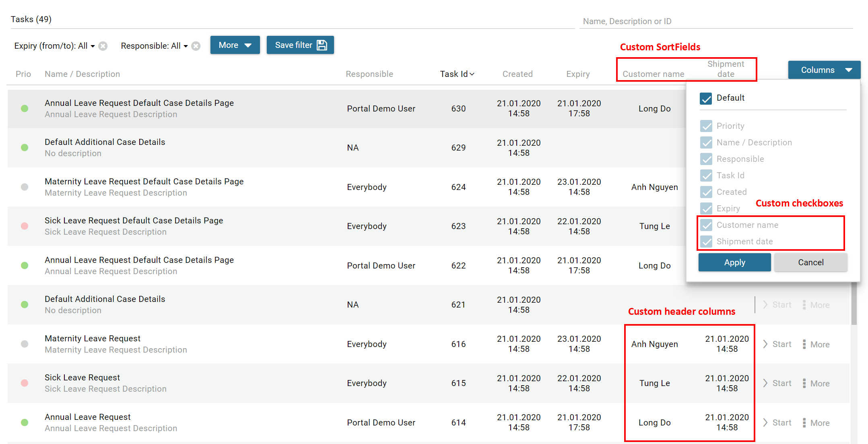The width and height of the screenshot is (868, 444).
Task: Click green priority dot of task 630
Action: coord(25,108)
